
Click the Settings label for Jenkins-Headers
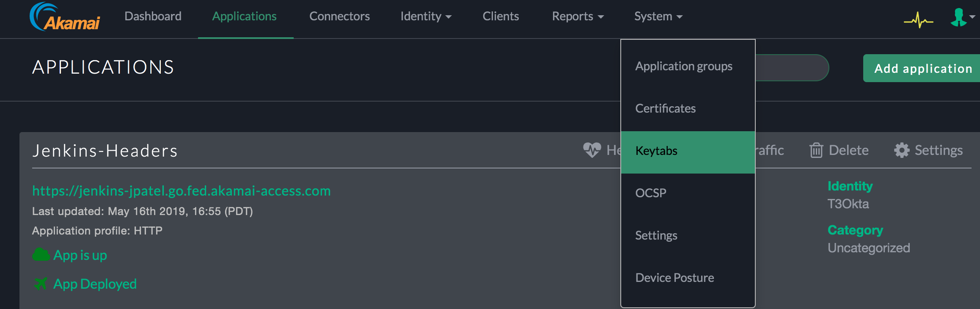point(939,150)
